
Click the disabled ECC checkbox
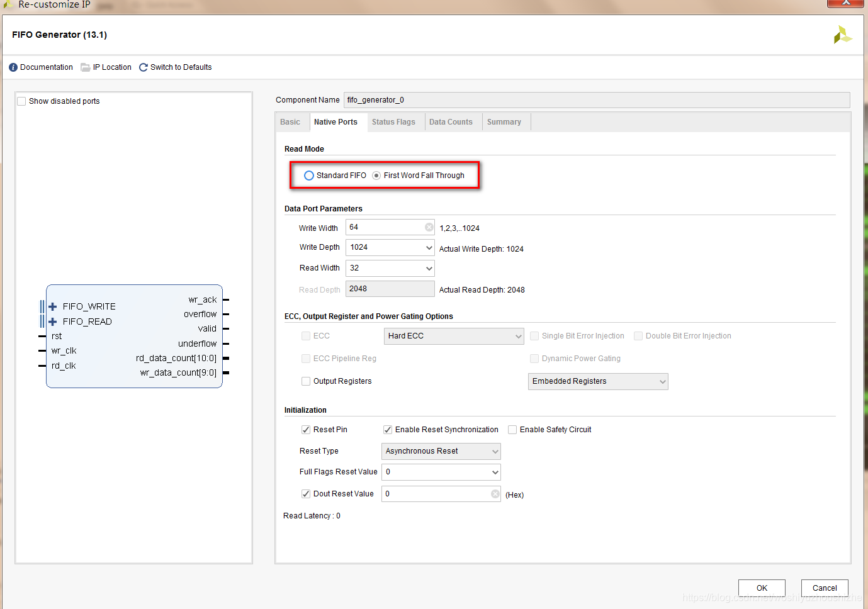tap(306, 336)
